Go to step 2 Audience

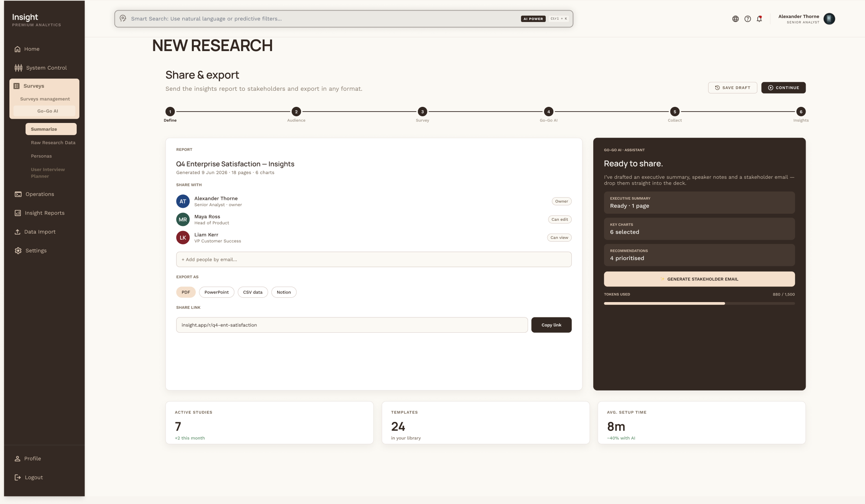(x=296, y=112)
